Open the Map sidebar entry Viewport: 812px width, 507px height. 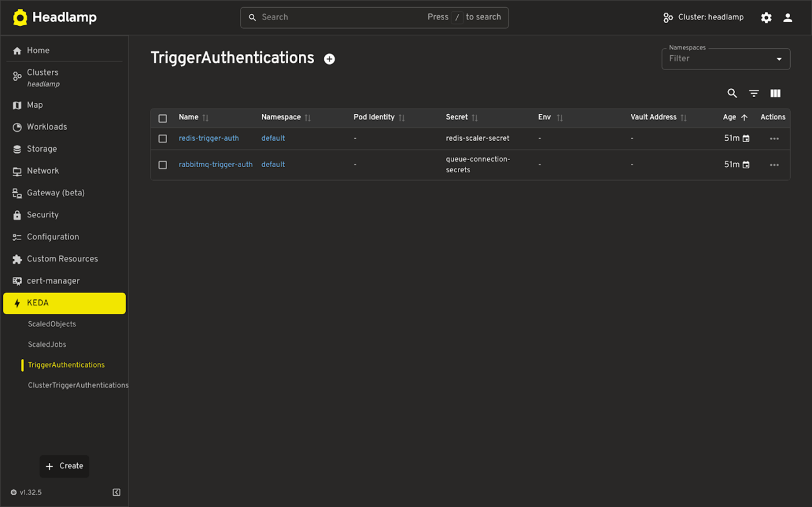pos(64,105)
